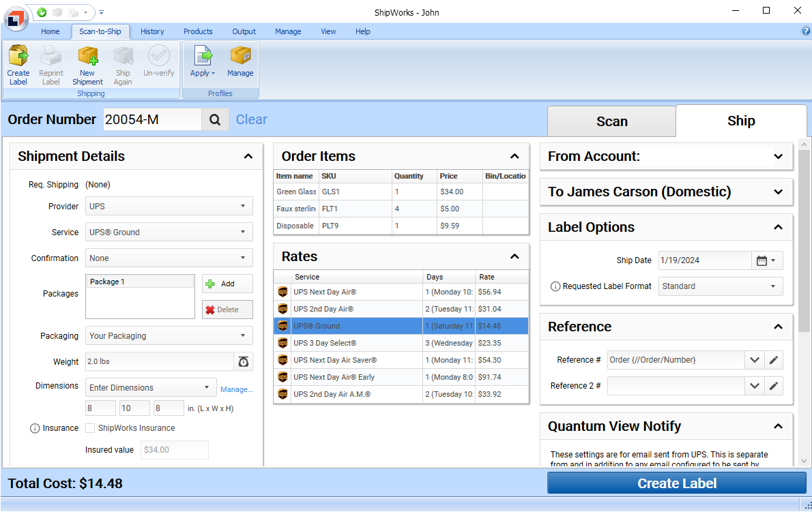Open the quick access toolbar customize arrow

(102, 12)
